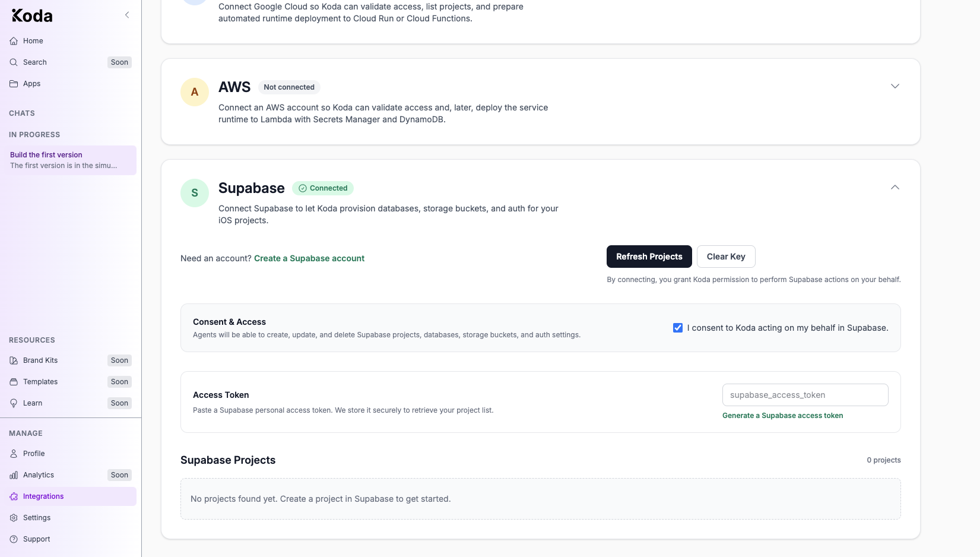Click the Learn lightbulb icon
980x557 pixels.
tap(14, 403)
